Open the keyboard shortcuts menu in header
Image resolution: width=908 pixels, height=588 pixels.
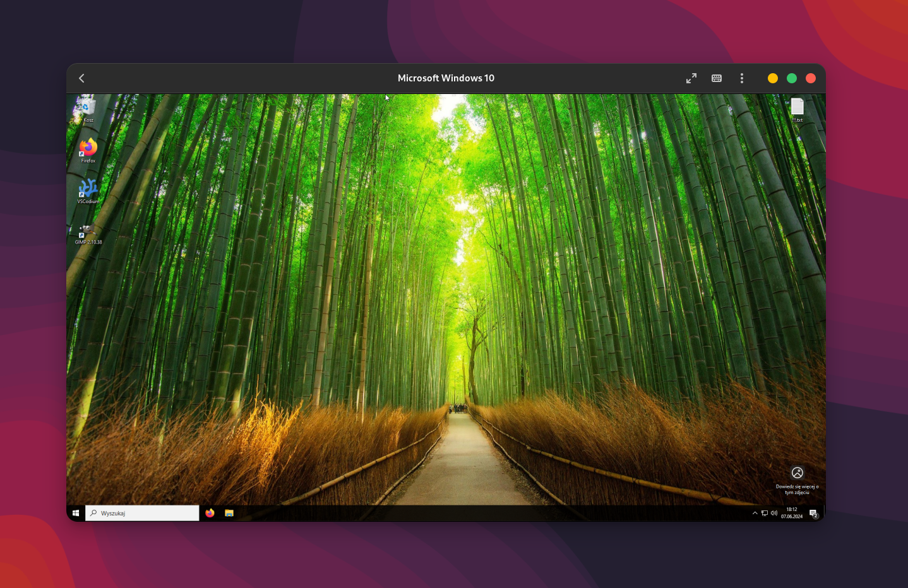pyautogui.click(x=717, y=78)
